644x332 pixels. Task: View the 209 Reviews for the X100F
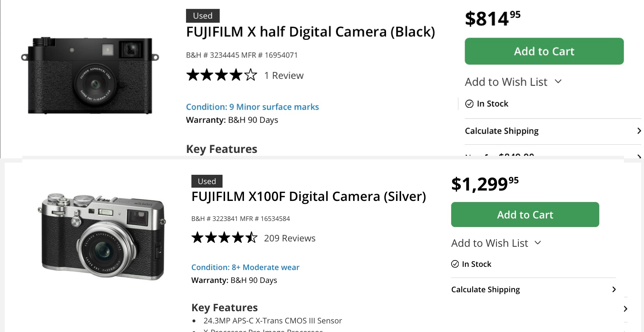tap(289, 238)
